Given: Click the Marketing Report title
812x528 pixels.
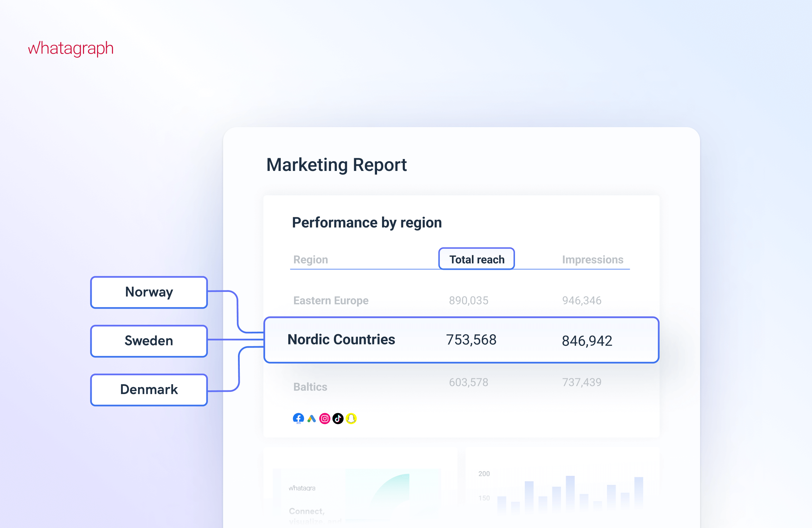Looking at the screenshot, I should click(336, 165).
